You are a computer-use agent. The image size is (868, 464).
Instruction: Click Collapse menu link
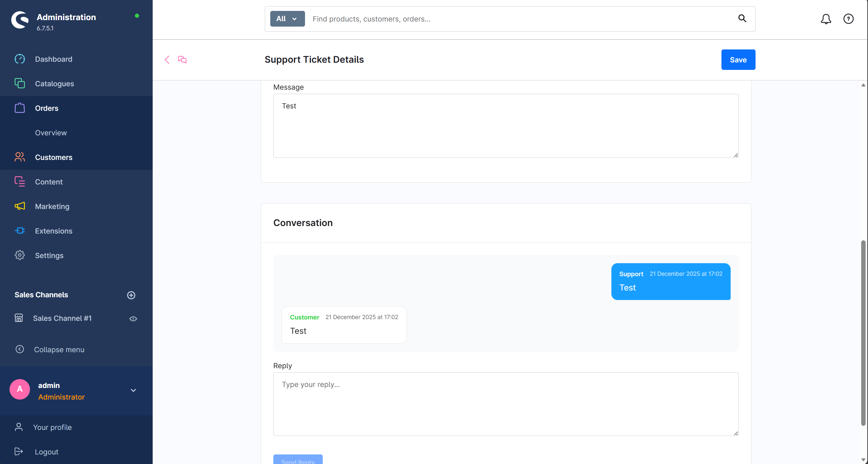[59, 349]
